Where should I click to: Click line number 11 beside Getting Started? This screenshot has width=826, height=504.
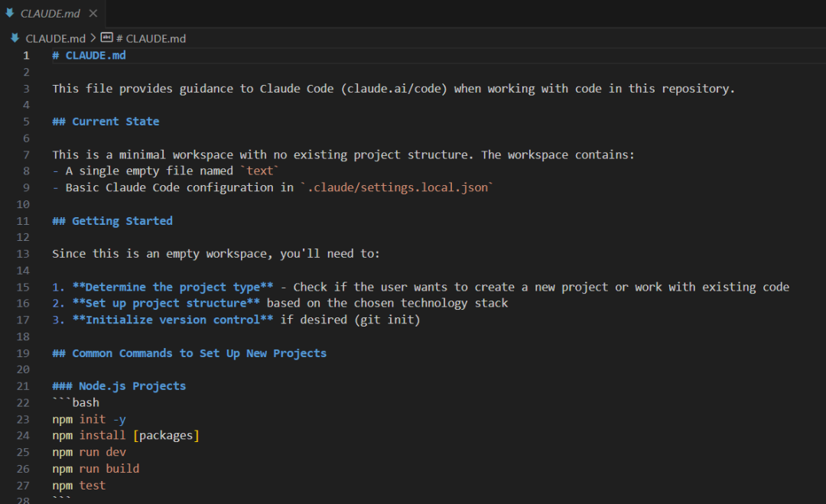pos(23,221)
